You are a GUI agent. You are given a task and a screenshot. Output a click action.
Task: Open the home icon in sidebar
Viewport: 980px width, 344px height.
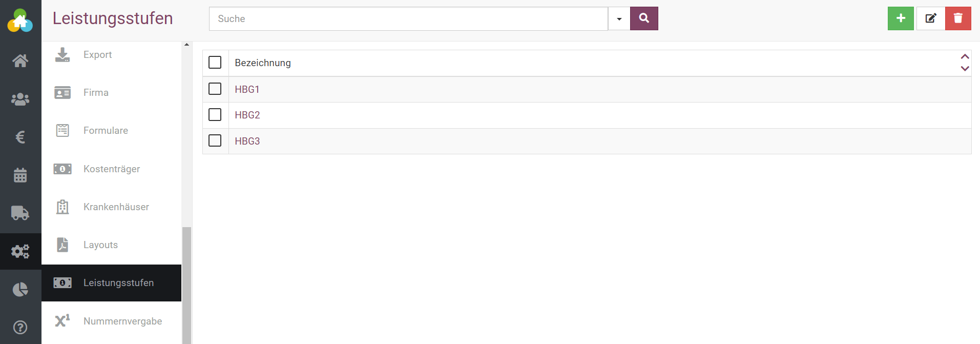pos(20,61)
